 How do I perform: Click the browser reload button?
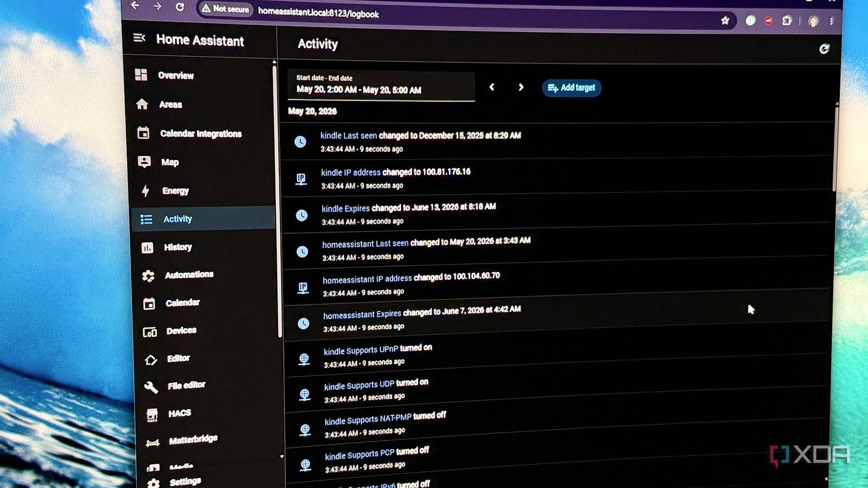[180, 7]
